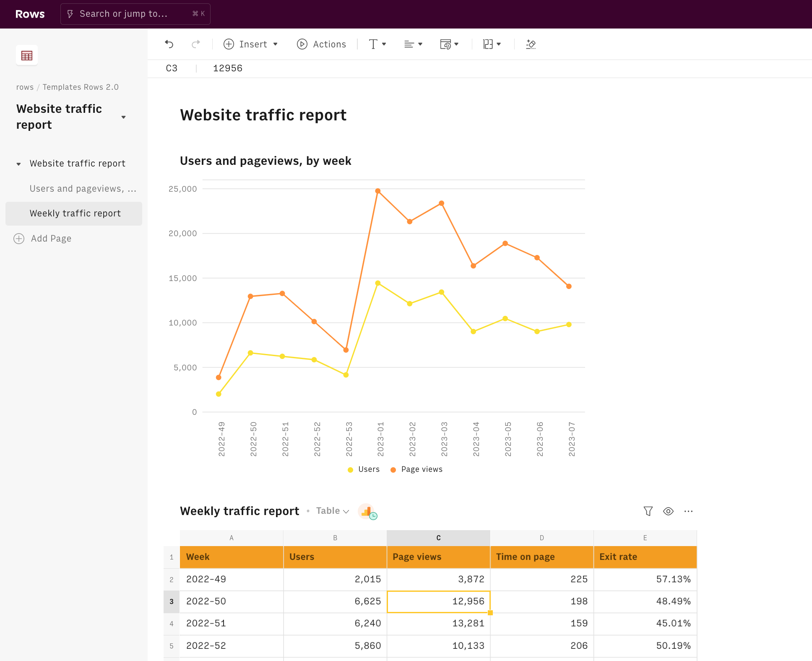The width and height of the screenshot is (812, 661).
Task: Collapse the Website traffic report tree item
Action: pyautogui.click(x=18, y=164)
